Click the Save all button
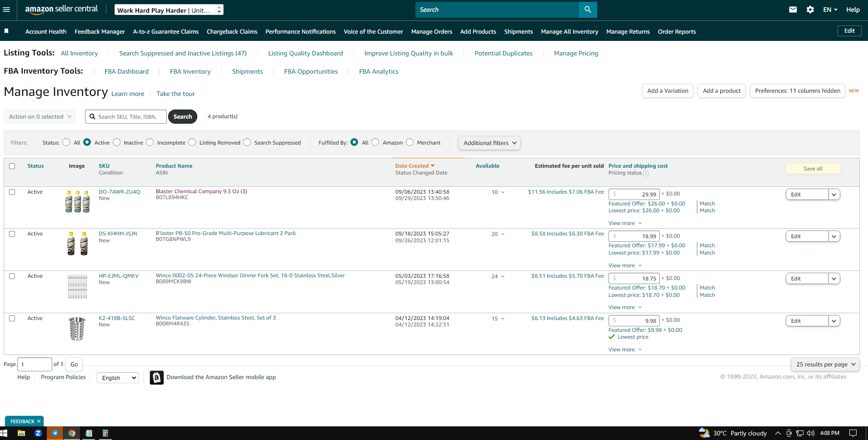Screen dimensions: 868x440 click(x=813, y=169)
